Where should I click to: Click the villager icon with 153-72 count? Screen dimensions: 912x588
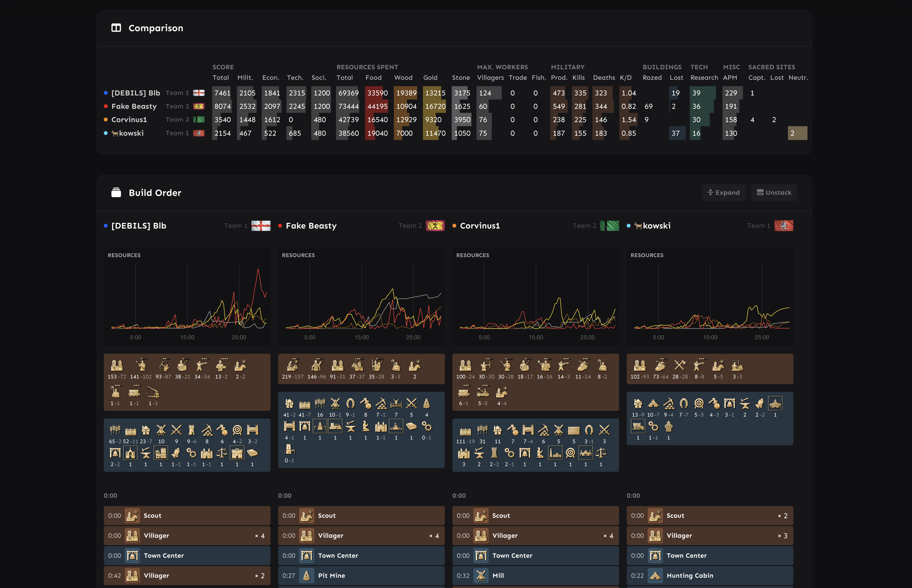coord(117,366)
